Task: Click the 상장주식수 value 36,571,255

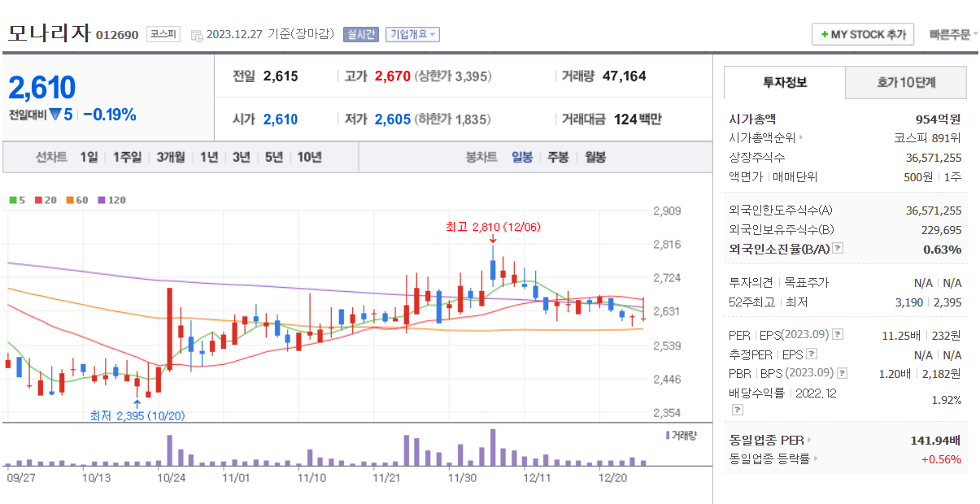Action: coord(934,158)
